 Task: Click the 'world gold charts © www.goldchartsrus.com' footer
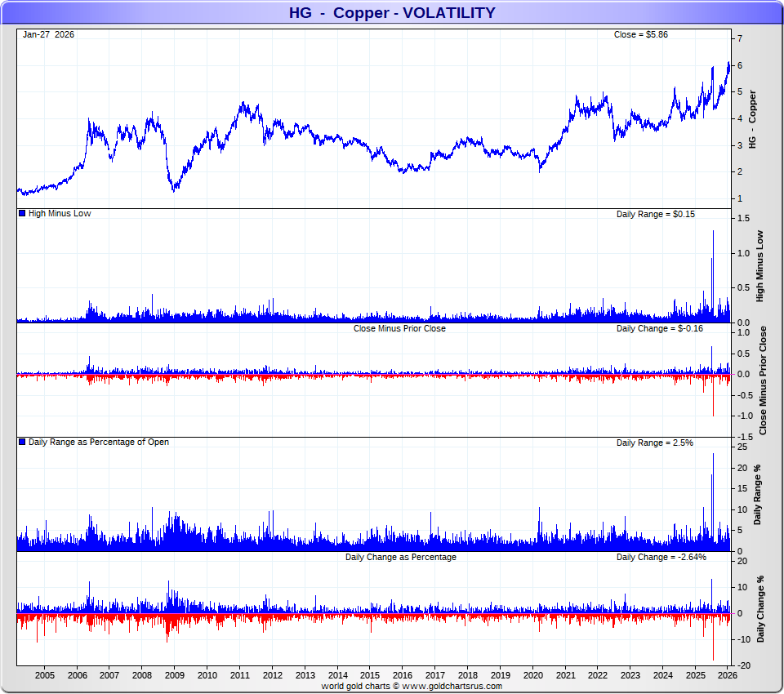click(412, 686)
